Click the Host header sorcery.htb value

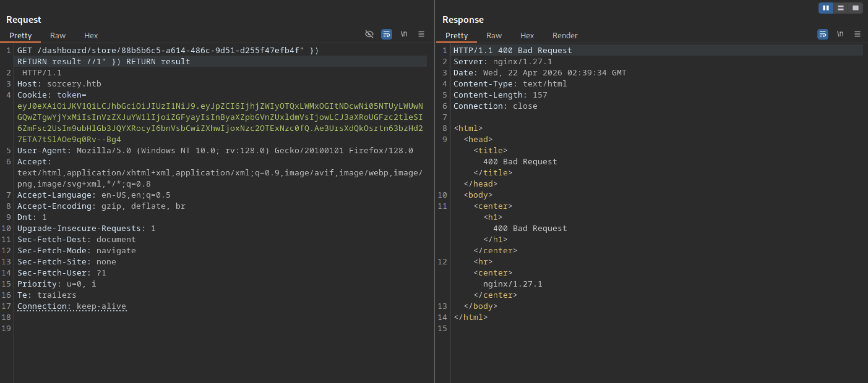74,84
